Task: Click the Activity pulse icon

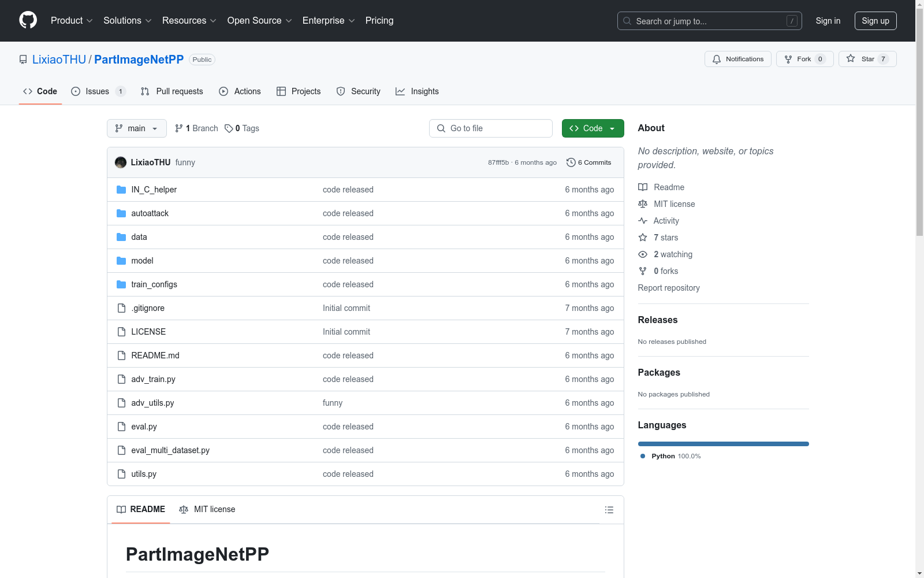Action: [643, 221]
